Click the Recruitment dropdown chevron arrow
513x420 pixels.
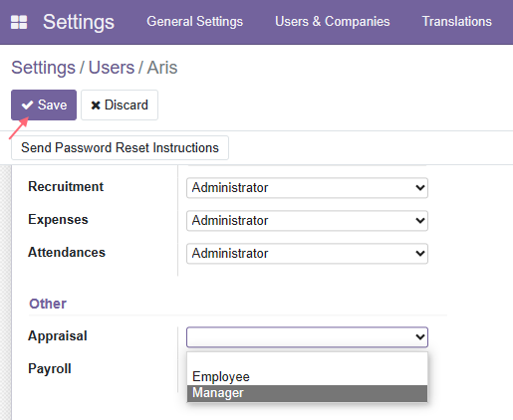click(x=420, y=188)
